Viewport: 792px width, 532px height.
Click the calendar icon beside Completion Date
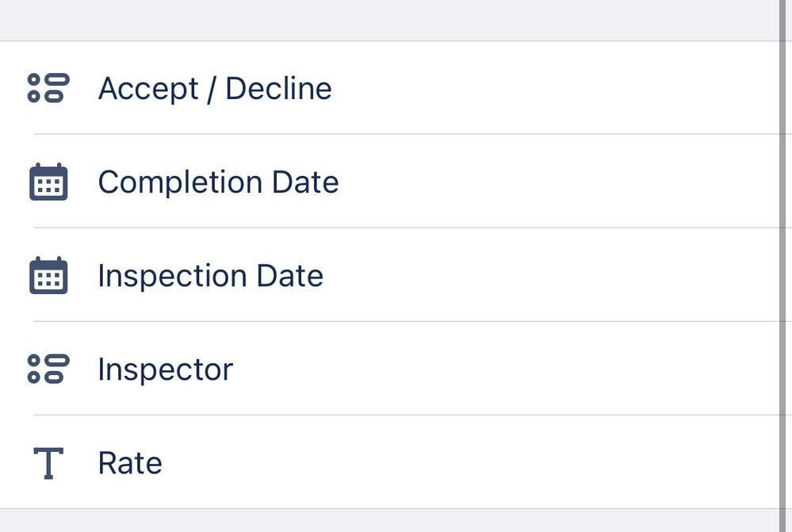(x=48, y=182)
